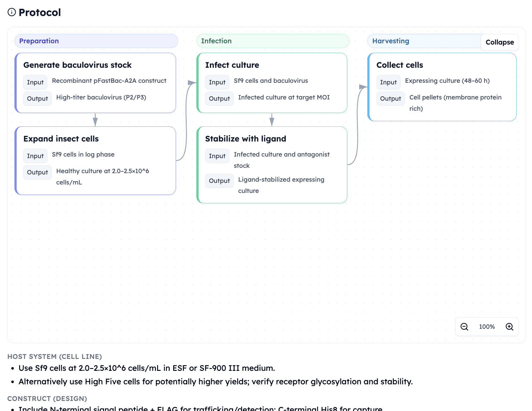Screen dimensions: 532x411
Task: Zoom in with the magnifier plus icon
Action: (x=509, y=327)
